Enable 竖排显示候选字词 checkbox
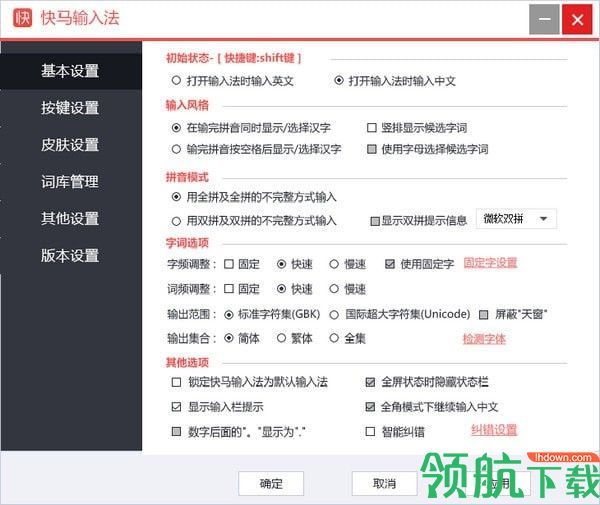Screen dimensions: 600x505 pyautogui.click(x=372, y=128)
